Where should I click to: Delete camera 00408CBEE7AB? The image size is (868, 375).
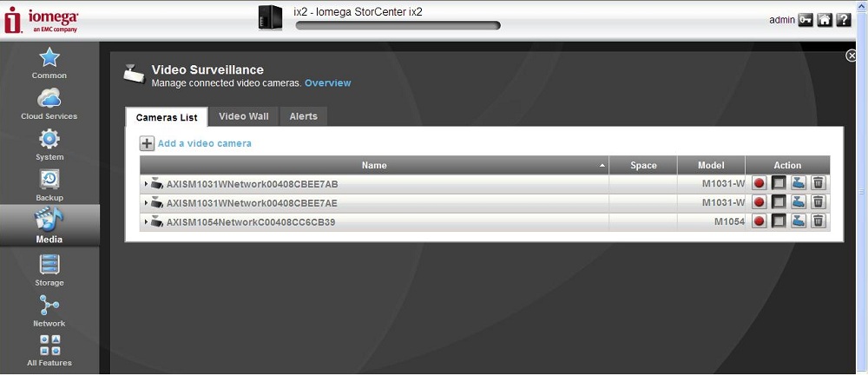point(819,183)
